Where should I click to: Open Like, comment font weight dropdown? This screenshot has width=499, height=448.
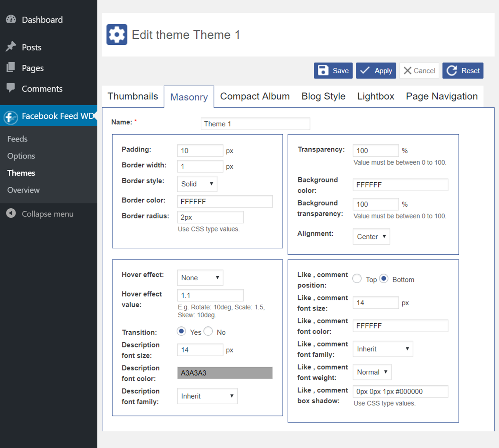tap(372, 372)
